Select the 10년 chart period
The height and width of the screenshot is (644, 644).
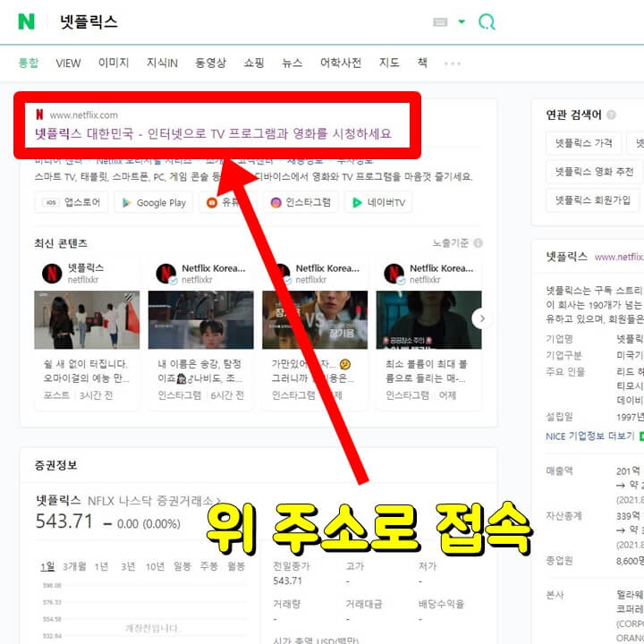(x=155, y=567)
